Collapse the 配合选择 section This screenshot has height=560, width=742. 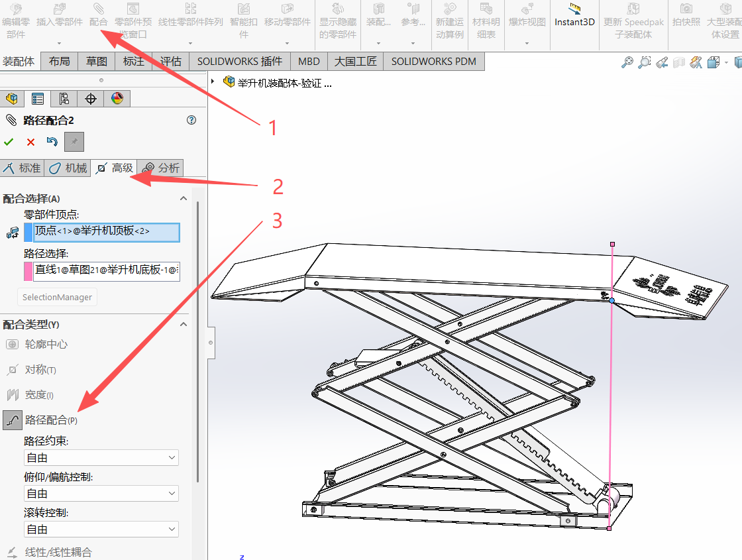(184, 198)
